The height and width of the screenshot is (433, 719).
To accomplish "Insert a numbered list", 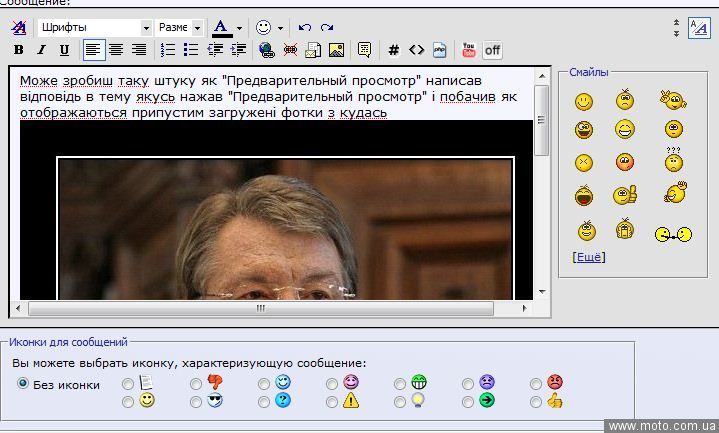I will click(x=168, y=50).
